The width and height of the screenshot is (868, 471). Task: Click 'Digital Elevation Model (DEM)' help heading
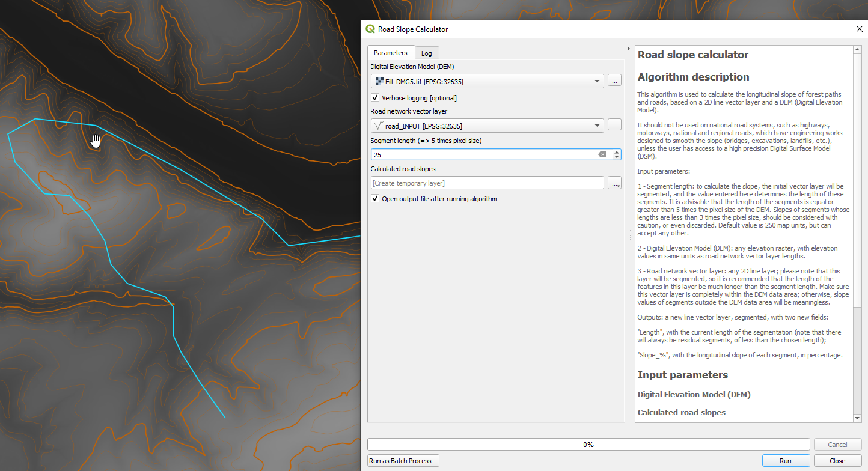(x=694, y=395)
